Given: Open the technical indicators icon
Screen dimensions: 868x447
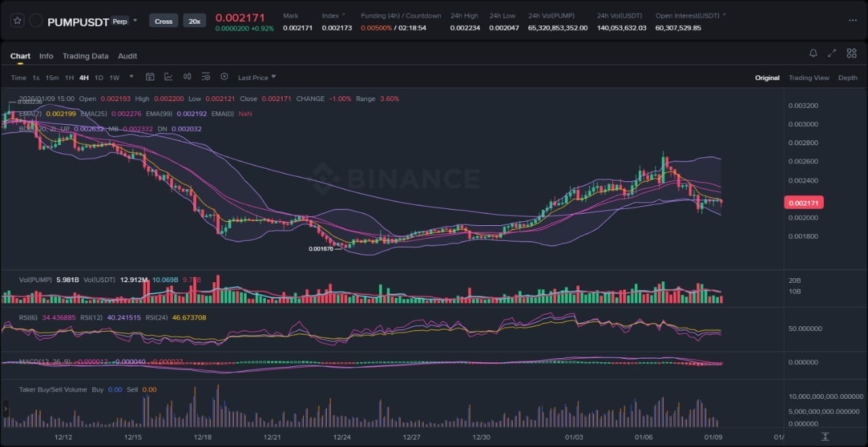Looking at the screenshot, I should [x=168, y=77].
